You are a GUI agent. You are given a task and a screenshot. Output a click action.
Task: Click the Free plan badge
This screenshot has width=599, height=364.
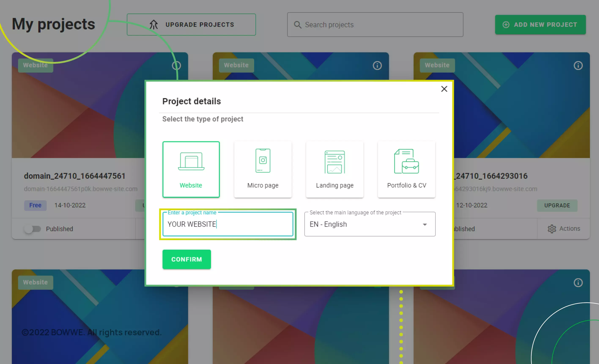pyautogui.click(x=35, y=205)
